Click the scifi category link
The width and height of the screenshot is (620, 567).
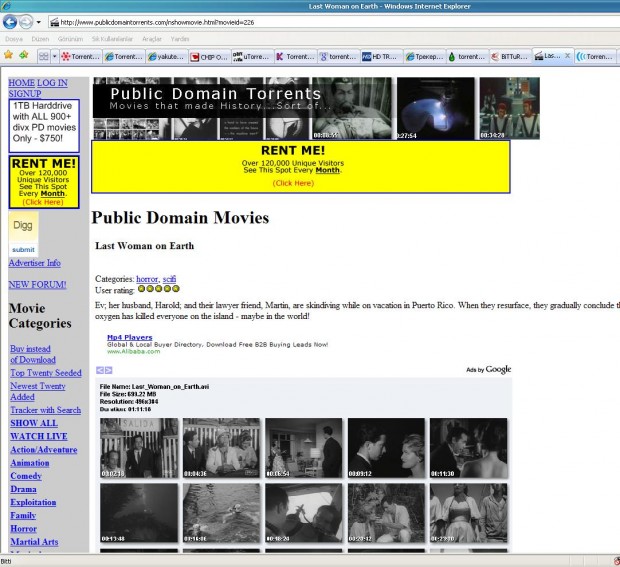click(x=169, y=279)
